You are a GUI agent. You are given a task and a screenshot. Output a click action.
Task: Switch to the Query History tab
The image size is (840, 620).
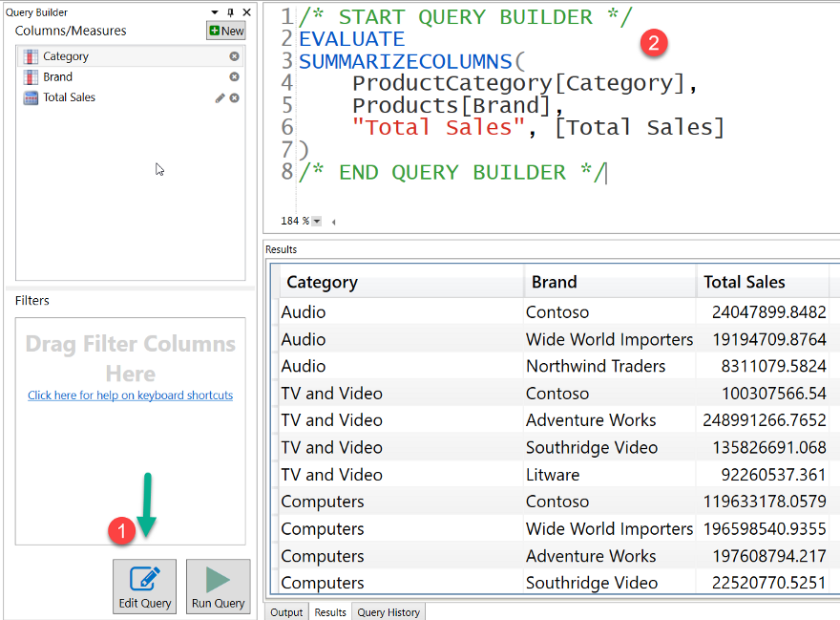point(388,612)
